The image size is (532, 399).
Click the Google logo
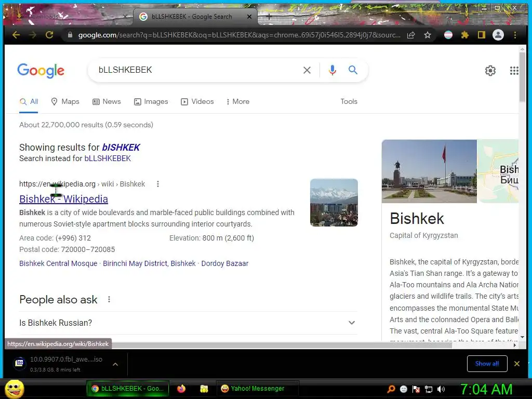[41, 71]
